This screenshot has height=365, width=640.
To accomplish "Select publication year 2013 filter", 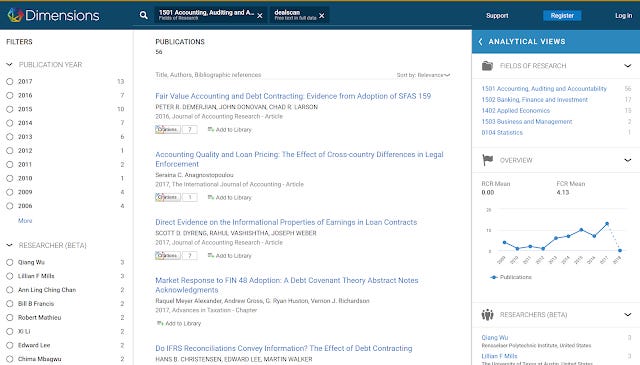I will coord(10,137).
